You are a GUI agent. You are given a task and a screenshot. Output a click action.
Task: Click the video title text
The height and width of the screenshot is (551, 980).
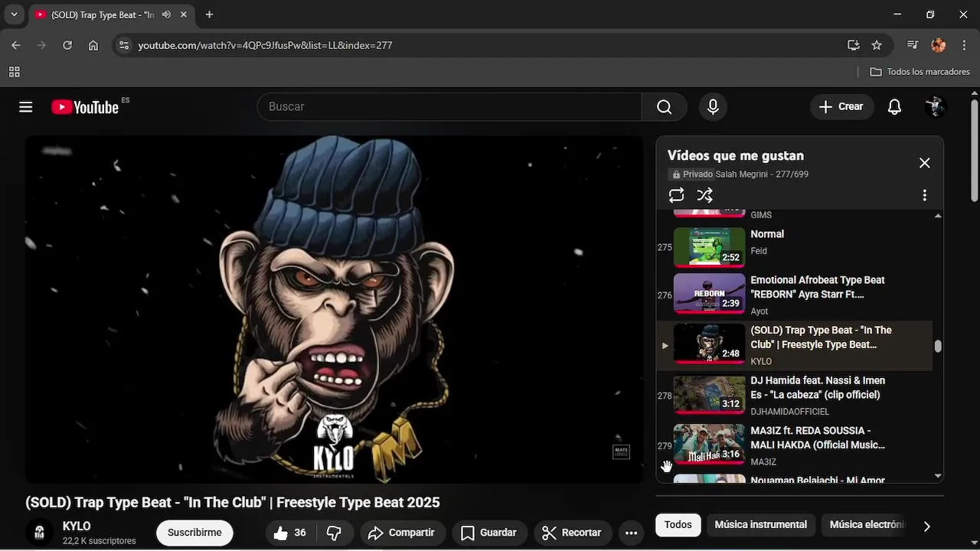coord(233,503)
